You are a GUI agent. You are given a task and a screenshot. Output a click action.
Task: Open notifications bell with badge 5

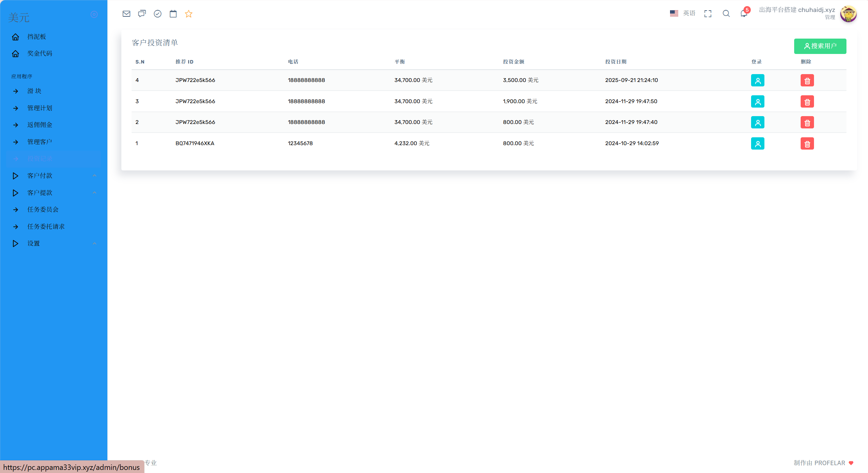tap(744, 14)
